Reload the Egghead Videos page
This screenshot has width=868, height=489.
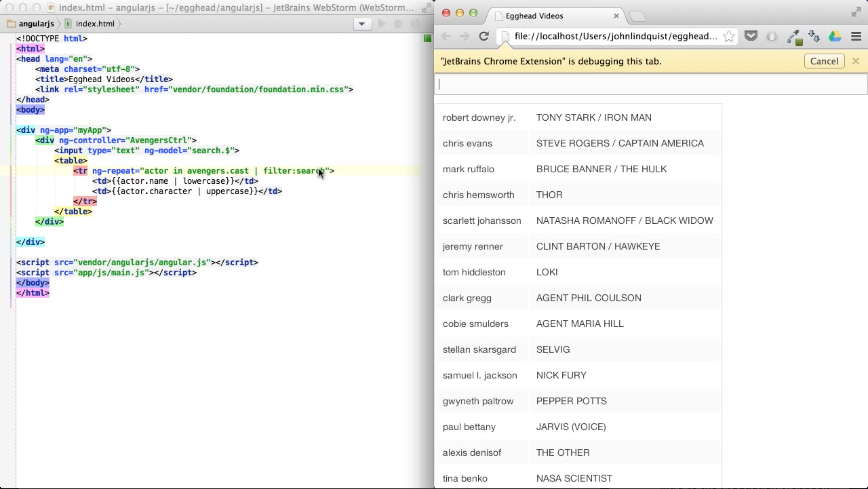click(x=484, y=36)
